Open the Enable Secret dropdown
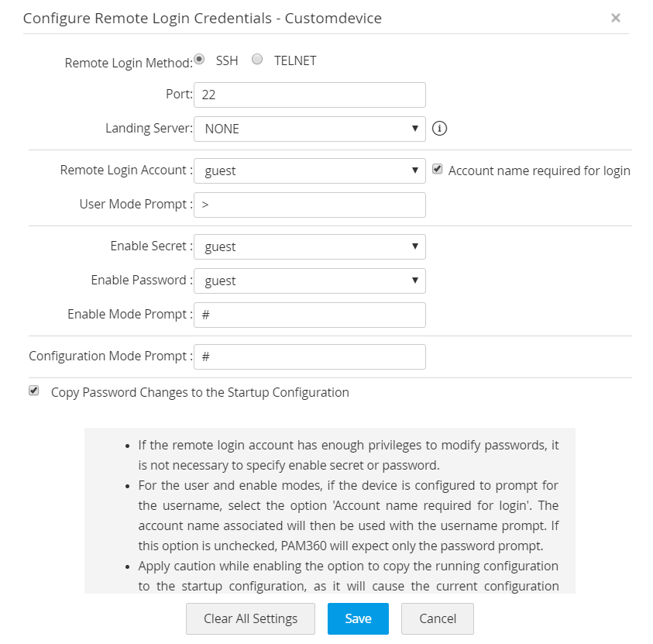The height and width of the screenshot is (644, 653). (x=309, y=246)
